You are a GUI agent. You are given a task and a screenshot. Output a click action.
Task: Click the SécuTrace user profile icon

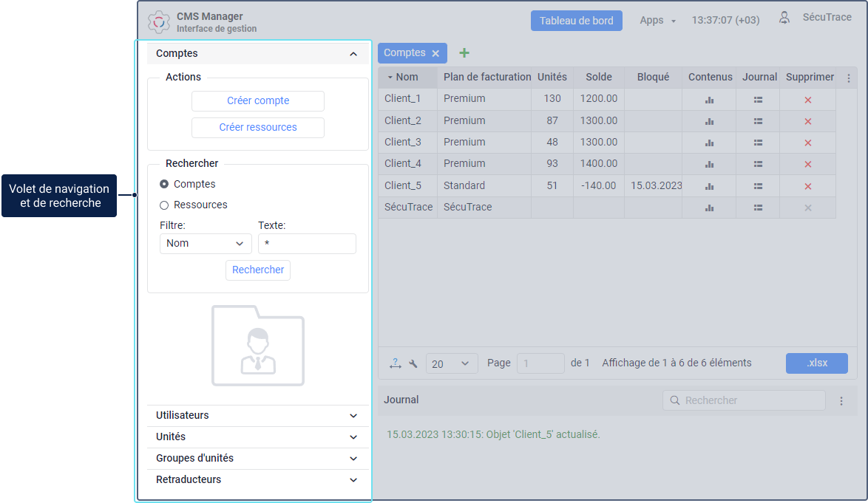pos(784,18)
